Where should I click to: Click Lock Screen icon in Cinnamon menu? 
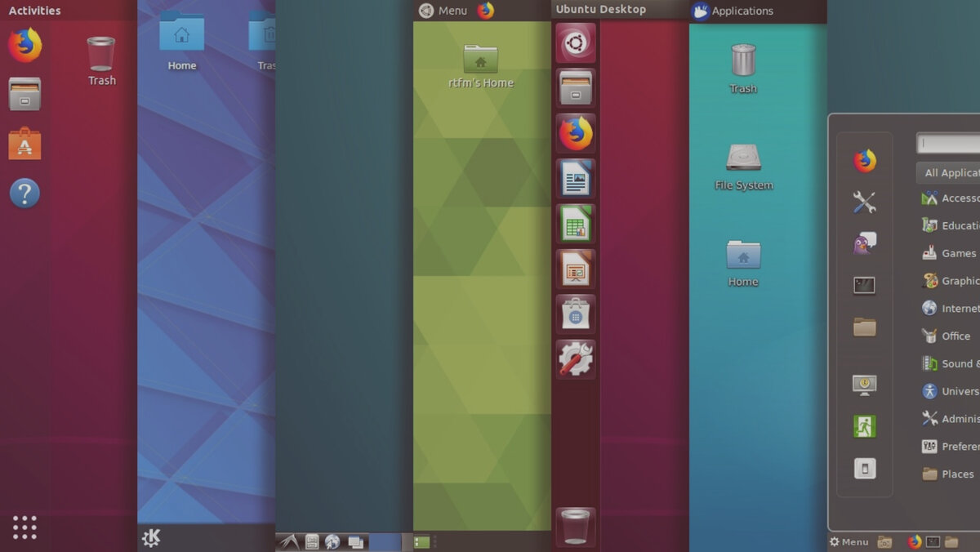[x=865, y=385]
